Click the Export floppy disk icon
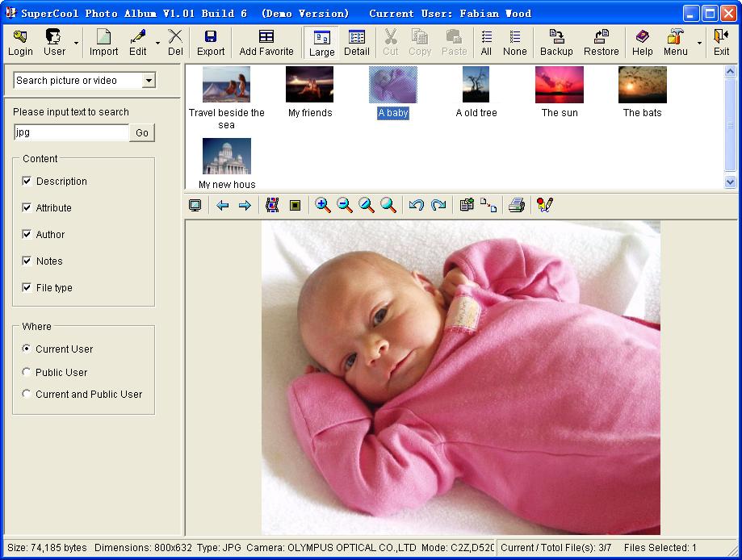Image resolution: width=742 pixels, height=560 pixels. (211, 42)
